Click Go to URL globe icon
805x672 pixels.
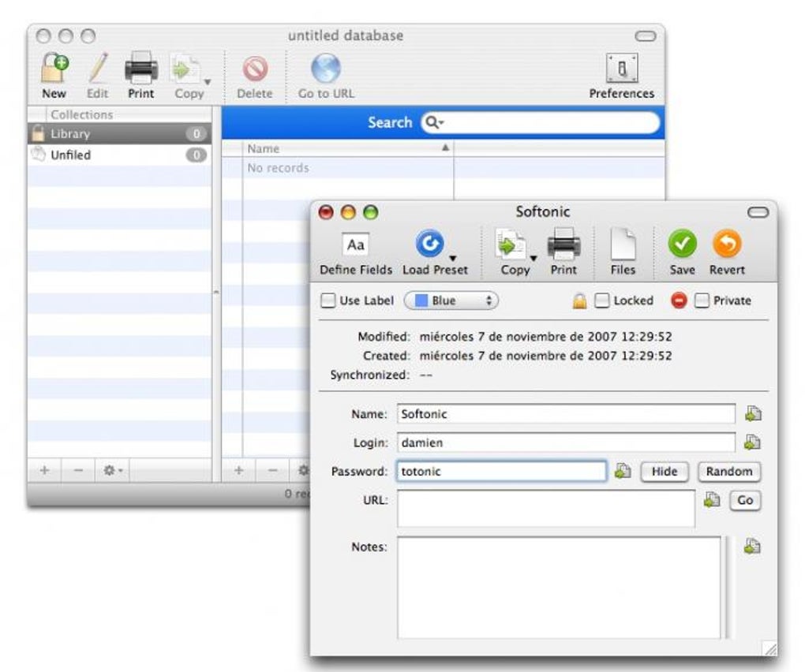tap(326, 69)
